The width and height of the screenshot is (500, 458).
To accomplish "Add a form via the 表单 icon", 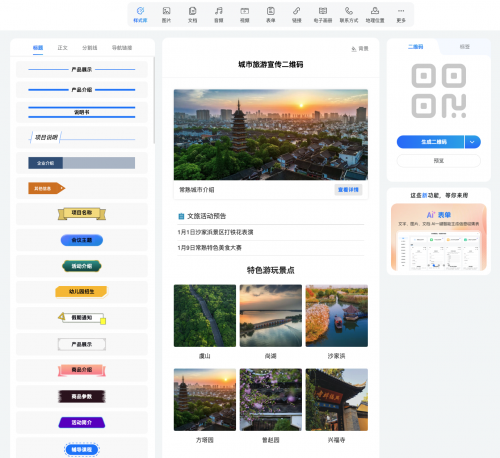I will (271, 15).
